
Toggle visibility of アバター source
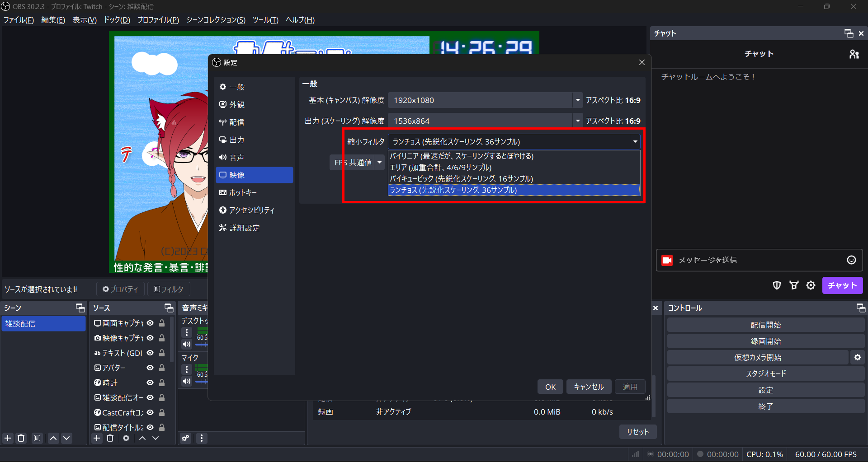click(x=150, y=368)
